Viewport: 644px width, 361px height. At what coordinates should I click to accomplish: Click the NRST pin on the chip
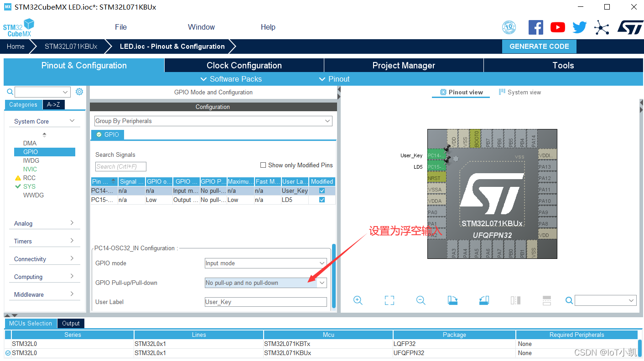[x=436, y=178]
